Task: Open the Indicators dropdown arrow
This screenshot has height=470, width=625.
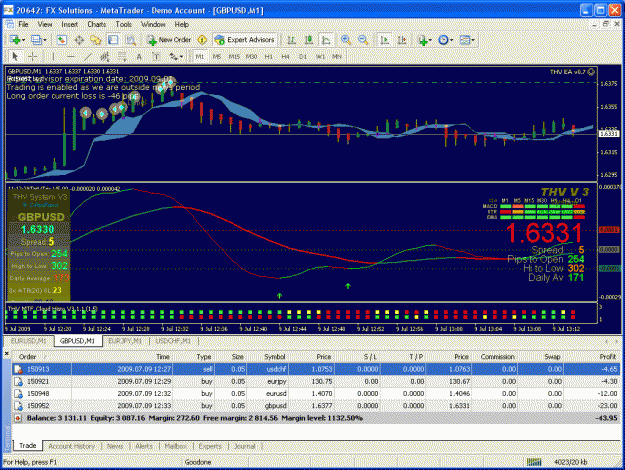Action: (x=430, y=40)
